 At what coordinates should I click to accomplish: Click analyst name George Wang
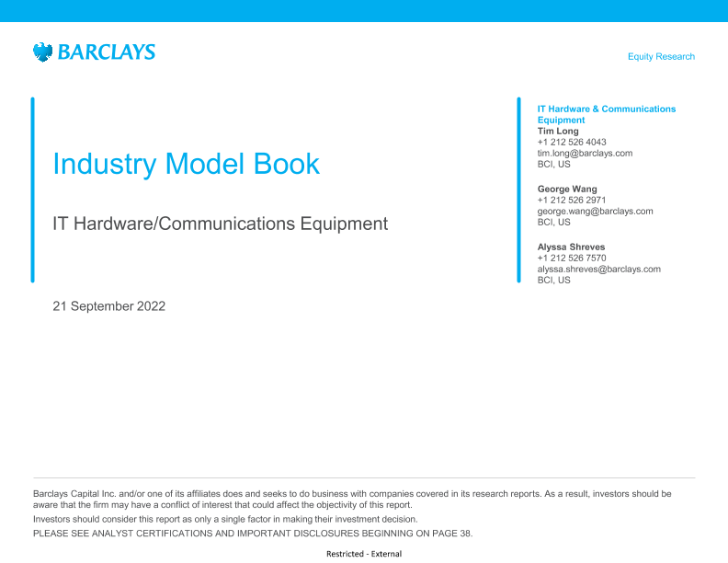pos(567,190)
